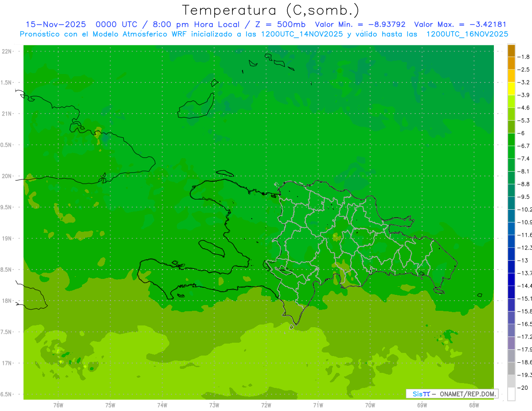Click the "-3.9" legend value
The image size is (532, 411).
[x=524, y=95]
